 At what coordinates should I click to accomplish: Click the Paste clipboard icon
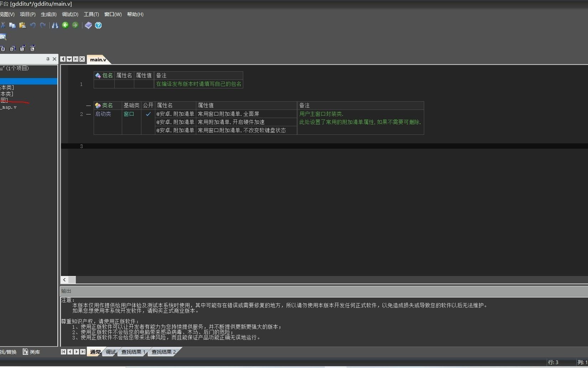(22, 25)
